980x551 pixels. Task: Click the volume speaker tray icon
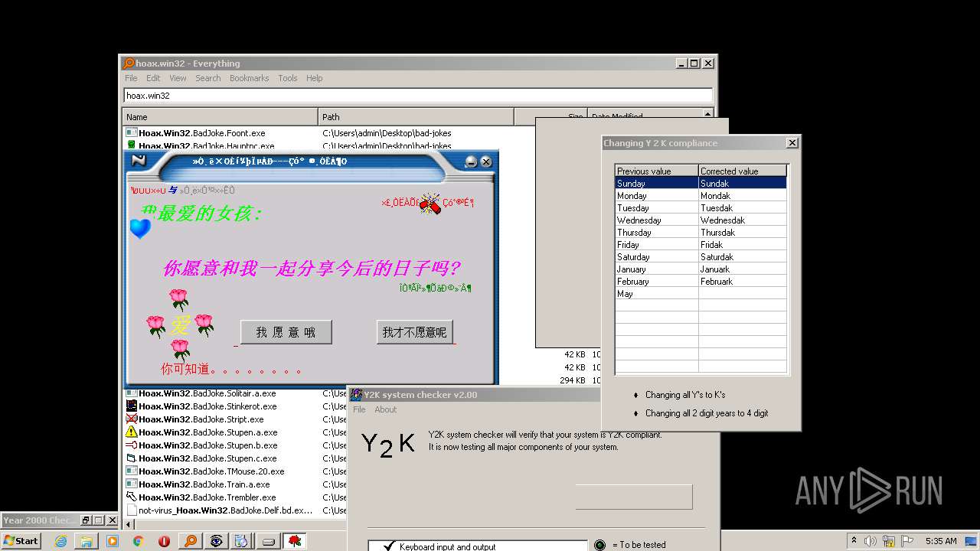[870, 541]
